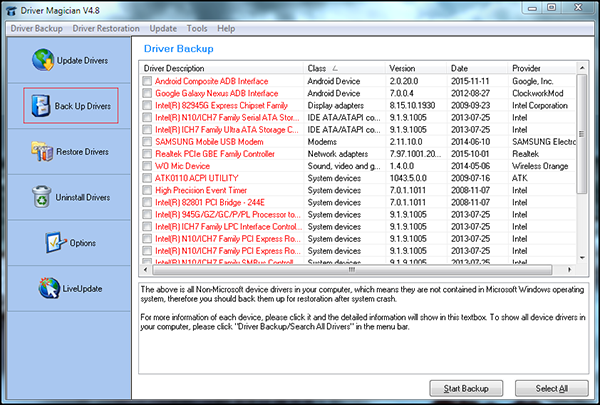Sort by the Class column header
This screenshot has height=405, width=600.
pos(344,68)
